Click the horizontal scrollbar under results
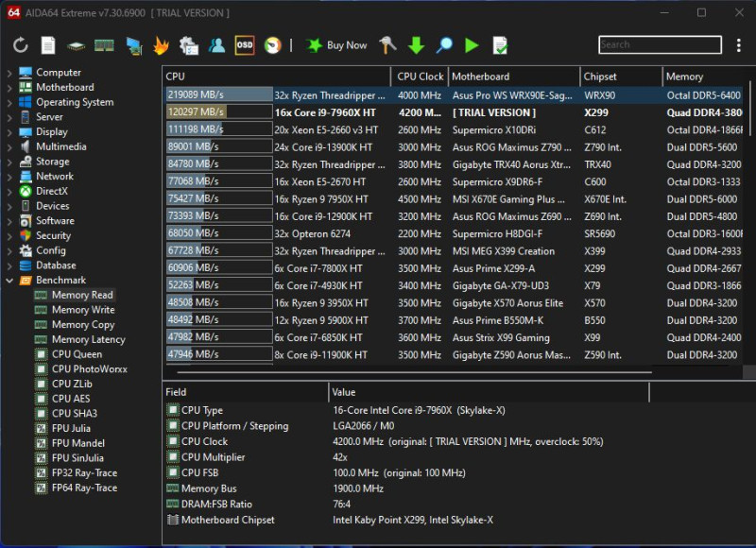The height and width of the screenshot is (548, 756). pos(414,372)
